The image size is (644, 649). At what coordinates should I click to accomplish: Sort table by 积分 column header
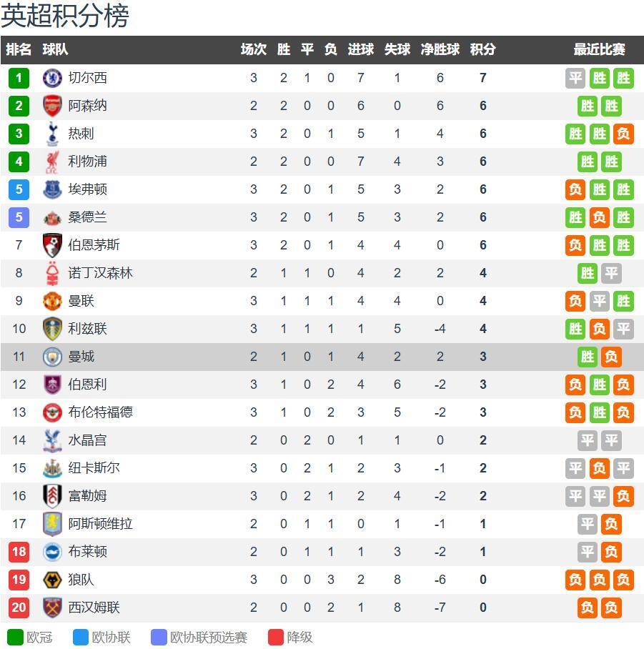pyautogui.click(x=482, y=49)
